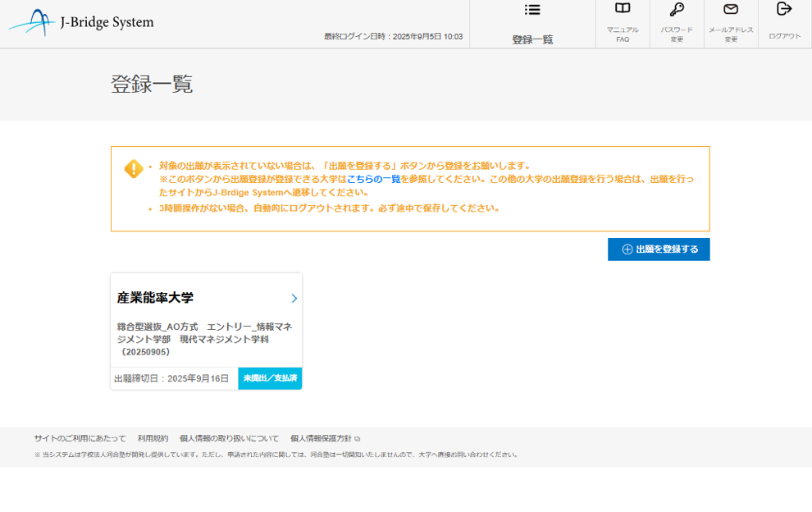The image size is (812, 512).
Task: Open the 利用規約 footer link
Action: point(153,439)
